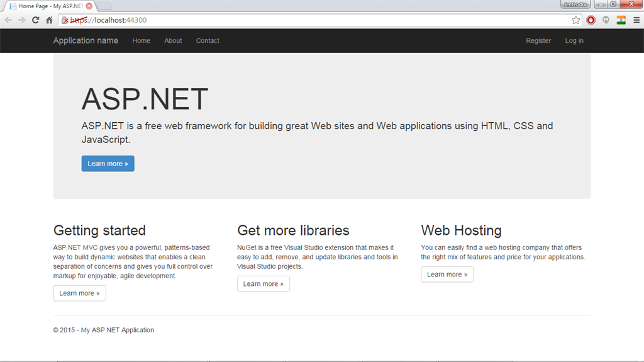Go to the browser home page icon
Image resolution: width=644 pixels, height=362 pixels.
[49, 20]
